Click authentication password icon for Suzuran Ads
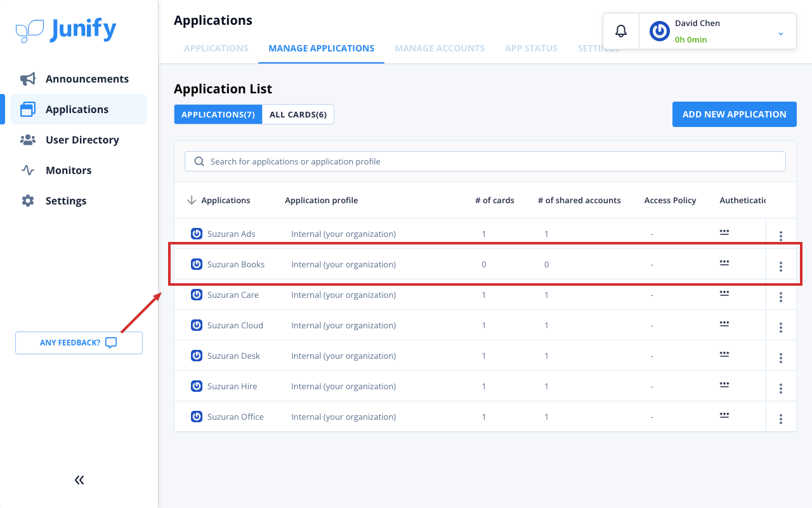812x508 pixels. pos(724,232)
